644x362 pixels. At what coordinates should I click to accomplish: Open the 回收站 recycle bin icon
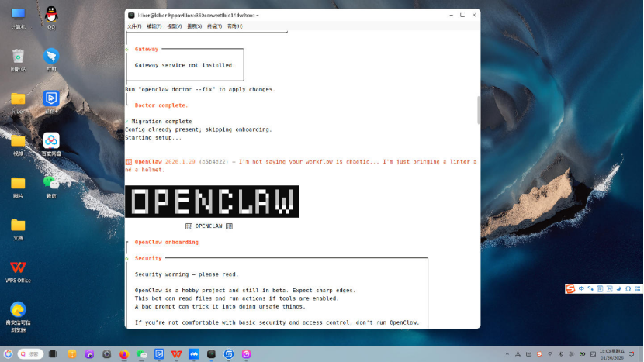point(18,60)
